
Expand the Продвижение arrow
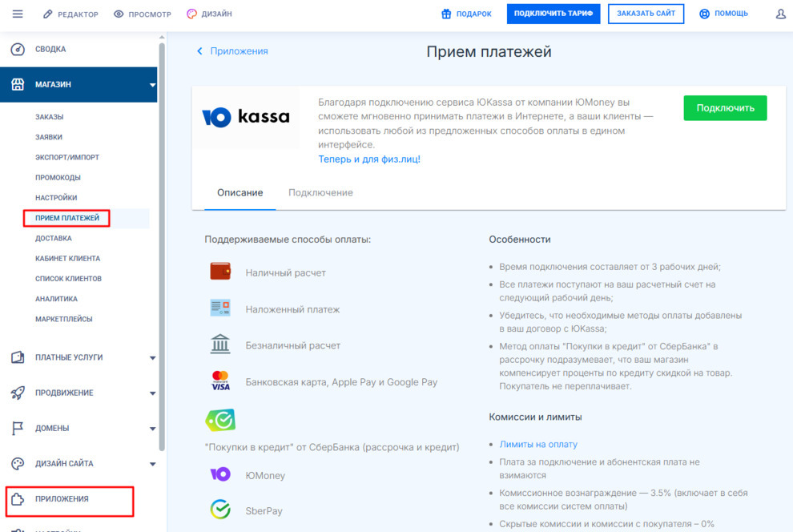tap(152, 393)
